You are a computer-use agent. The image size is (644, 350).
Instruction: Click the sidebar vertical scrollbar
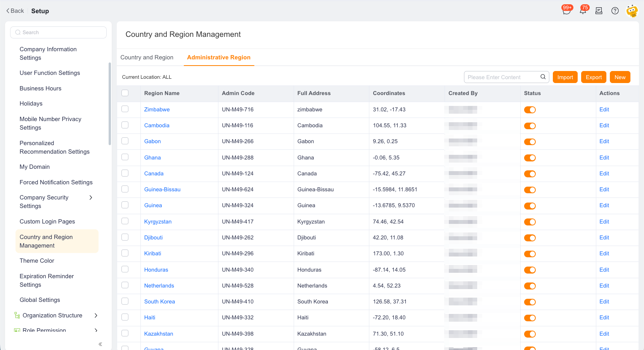[x=110, y=104]
